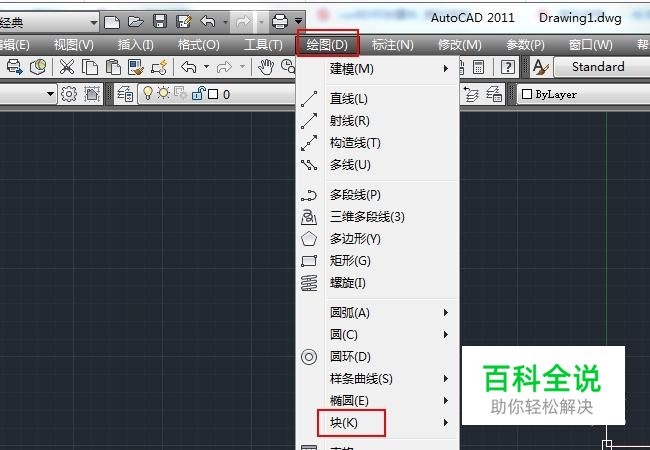Open the Text Style icon

point(541,67)
